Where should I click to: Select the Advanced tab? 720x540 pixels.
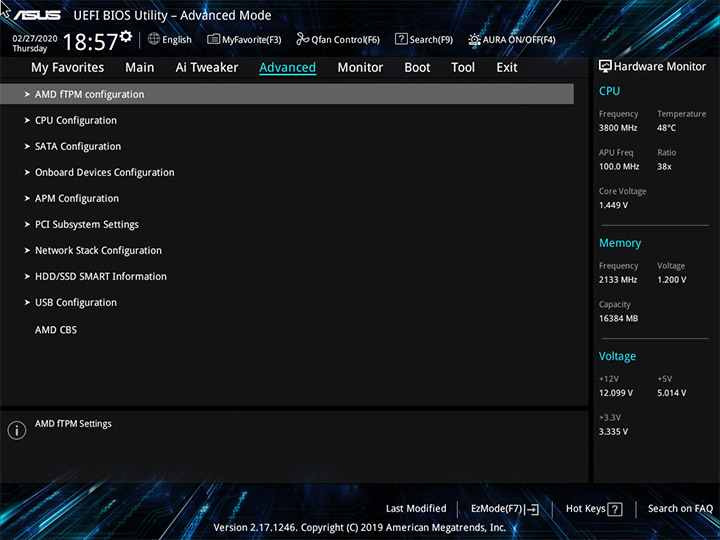pyautogui.click(x=287, y=68)
